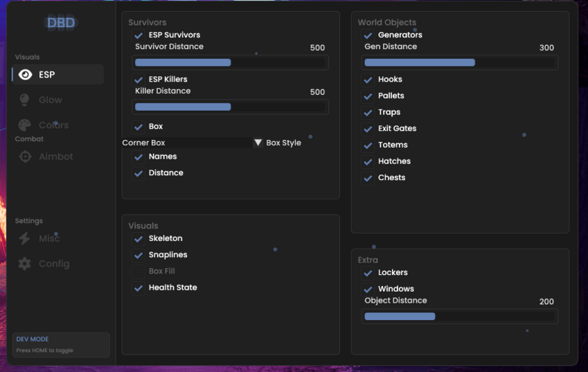Click the Combat sidebar heading
The width and height of the screenshot is (588, 372).
click(29, 139)
